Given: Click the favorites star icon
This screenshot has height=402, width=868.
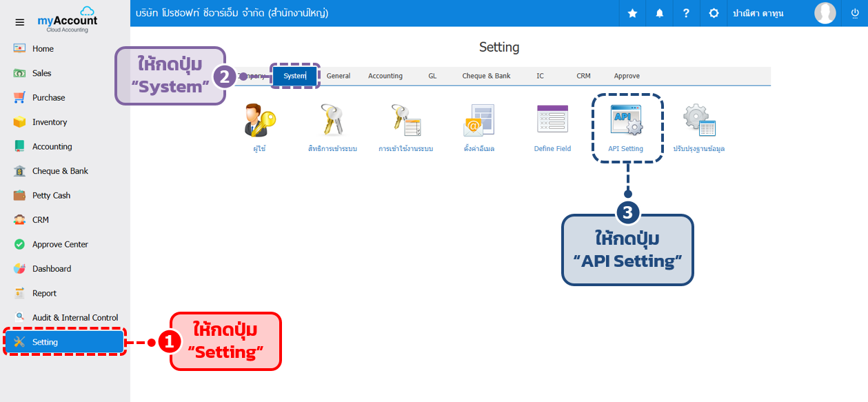Looking at the screenshot, I should click(632, 13).
